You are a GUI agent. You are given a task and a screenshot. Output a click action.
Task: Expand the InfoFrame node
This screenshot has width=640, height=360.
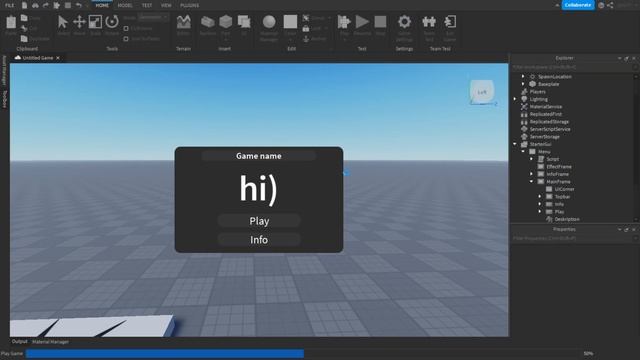pos(532,174)
